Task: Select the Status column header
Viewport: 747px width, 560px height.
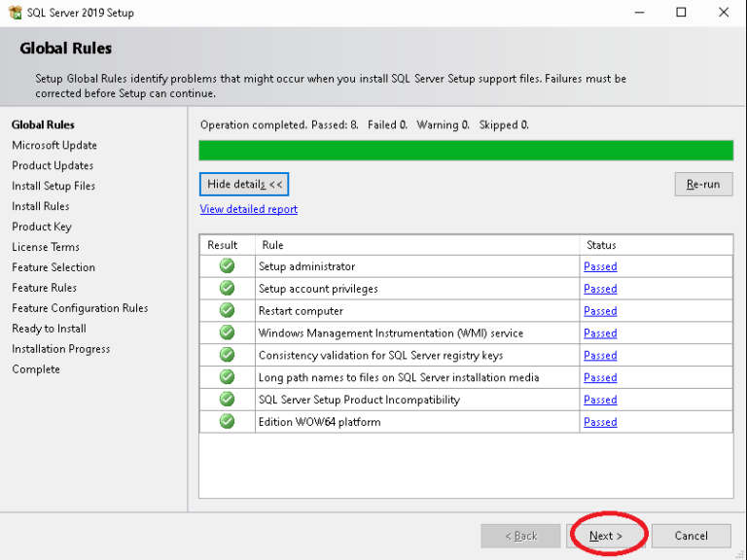Action: click(x=656, y=245)
